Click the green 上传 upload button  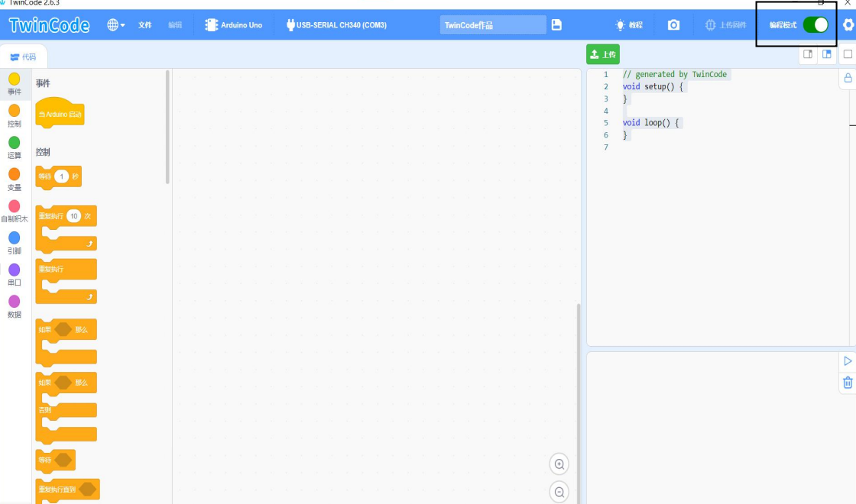(x=603, y=54)
